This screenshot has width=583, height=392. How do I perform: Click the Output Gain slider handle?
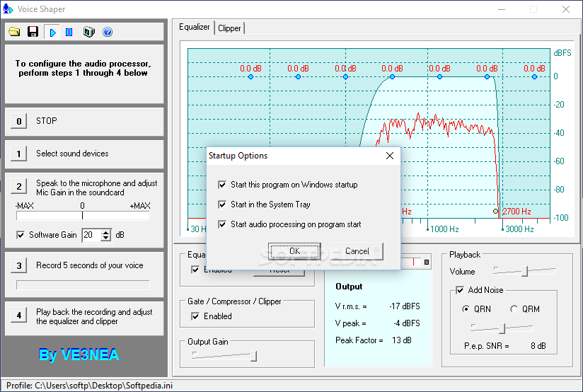click(253, 356)
